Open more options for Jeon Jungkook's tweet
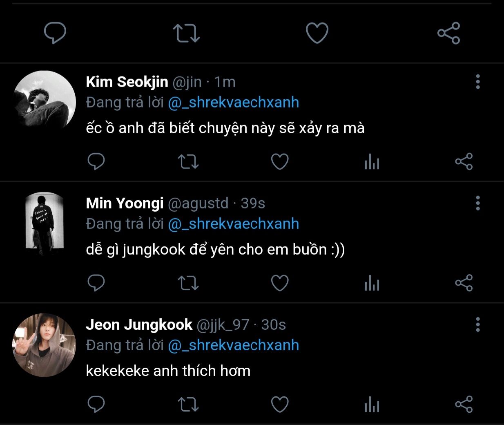504x425 pixels. click(477, 324)
